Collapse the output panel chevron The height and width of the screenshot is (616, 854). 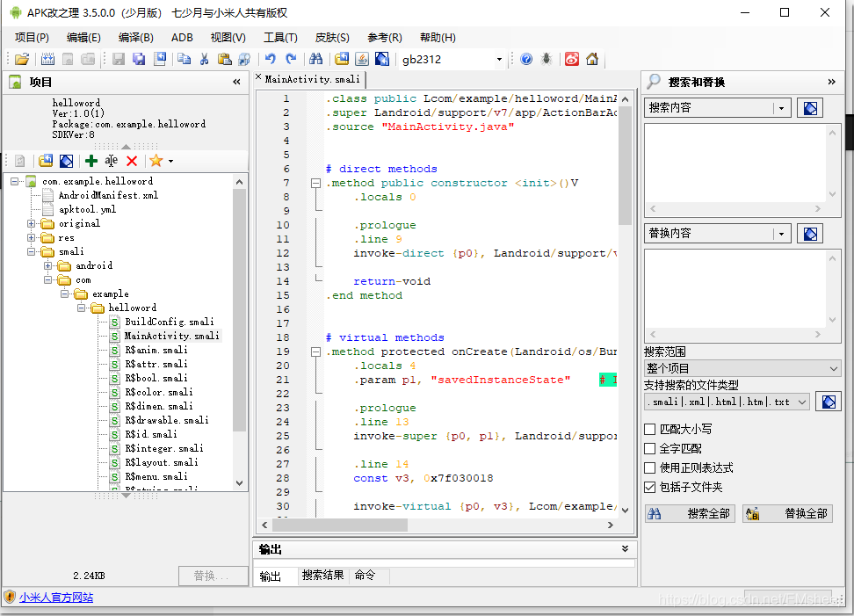[x=626, y=548]
